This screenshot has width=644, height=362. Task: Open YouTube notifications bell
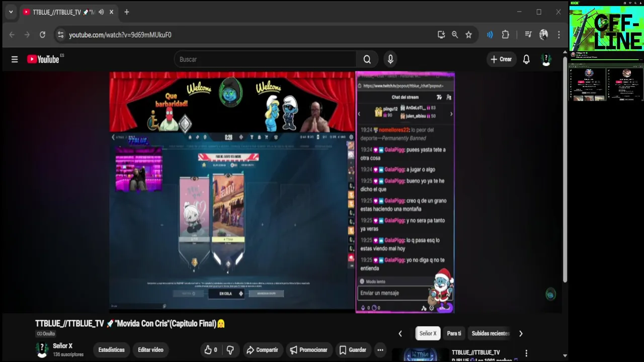click(526, 59)
